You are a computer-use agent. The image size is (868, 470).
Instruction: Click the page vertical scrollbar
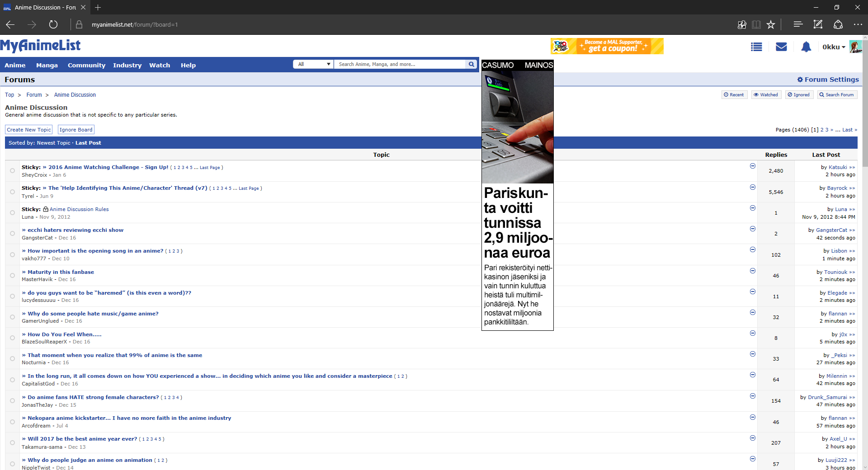coord(865,226)
